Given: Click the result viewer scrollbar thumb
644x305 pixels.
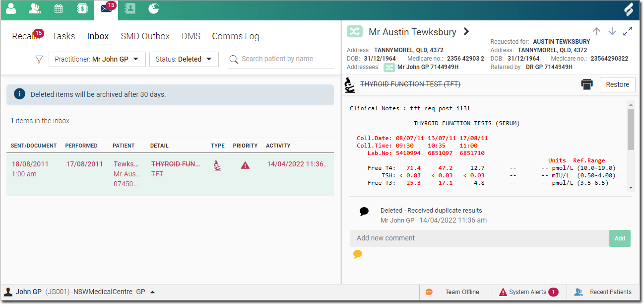Looking at the screenshot, I should 631,129.
